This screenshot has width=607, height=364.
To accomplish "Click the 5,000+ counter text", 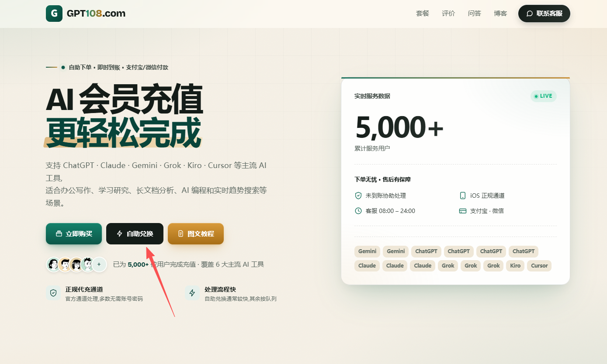I will [x=399, y=127].
